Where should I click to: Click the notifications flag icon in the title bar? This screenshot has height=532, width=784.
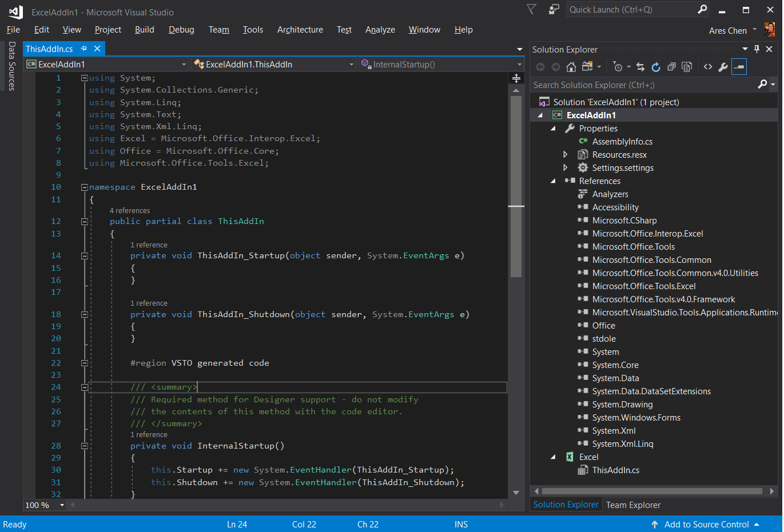532,10
